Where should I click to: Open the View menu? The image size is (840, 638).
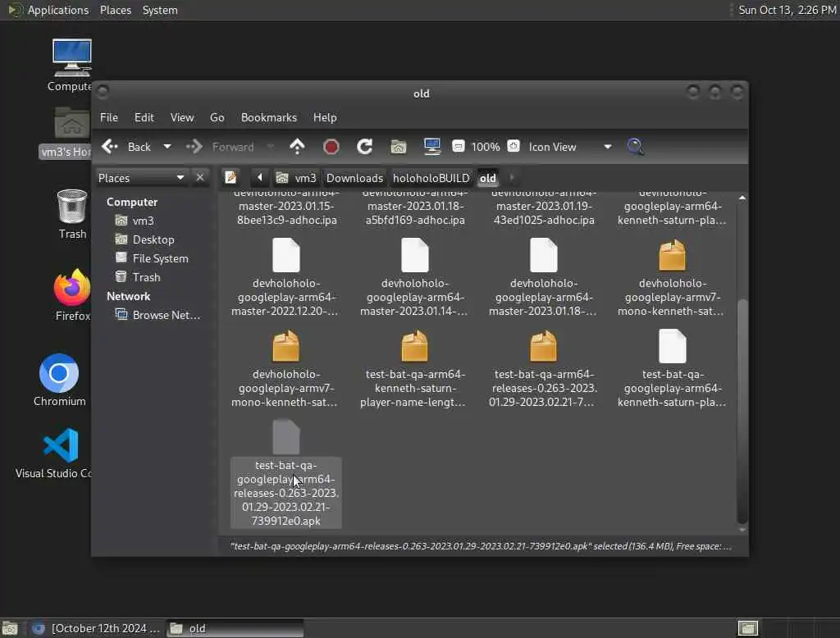182,117
